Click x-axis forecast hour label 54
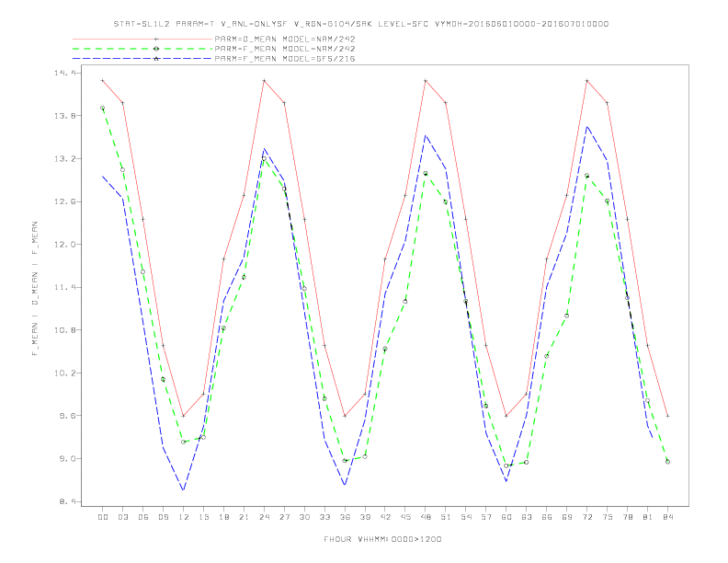Screen dimensions: 728x563 466,517
